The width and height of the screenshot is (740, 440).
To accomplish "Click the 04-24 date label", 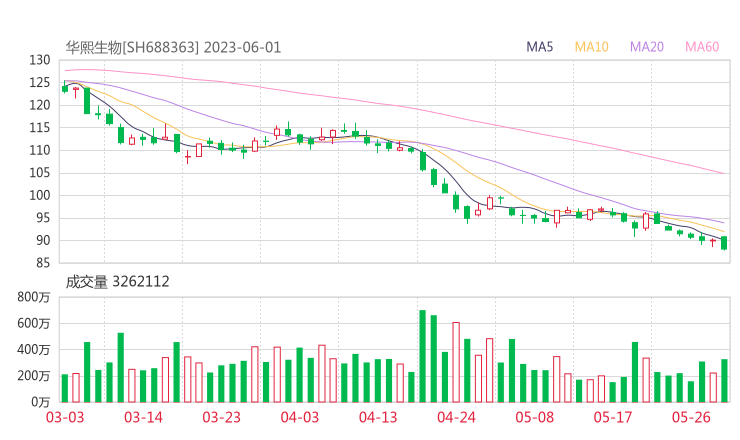I will click(456, 417).
